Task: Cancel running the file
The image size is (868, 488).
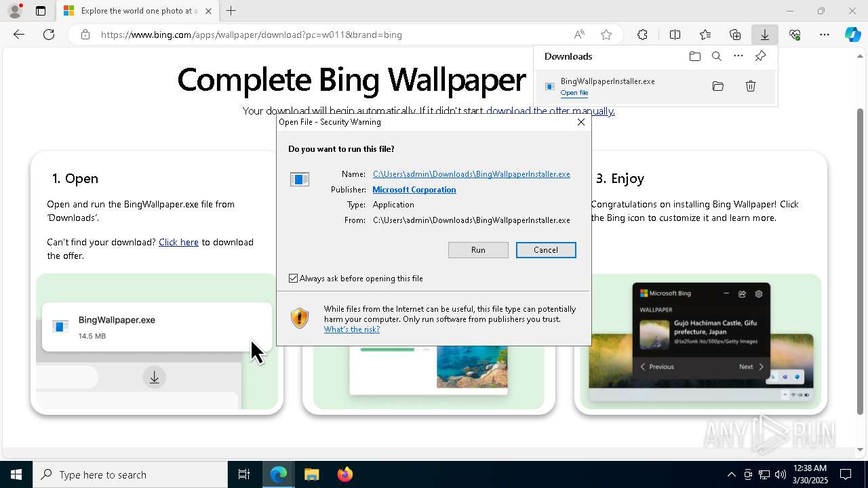Action: [x=546, y=250]
